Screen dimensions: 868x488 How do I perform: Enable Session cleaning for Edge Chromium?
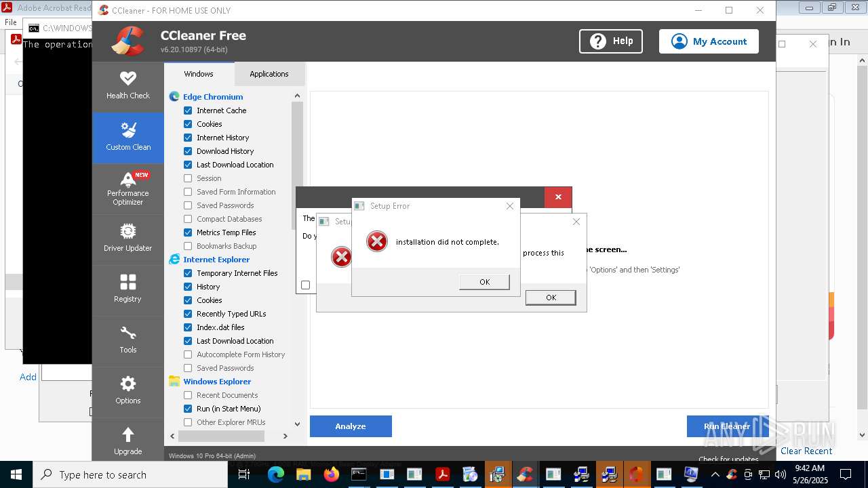coord(188,178)
